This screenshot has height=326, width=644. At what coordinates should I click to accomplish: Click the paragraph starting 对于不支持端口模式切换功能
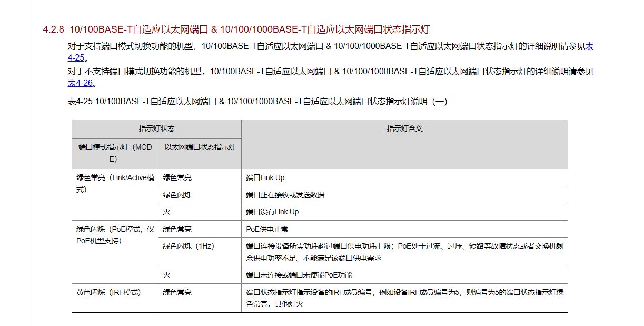tap(331, 77)
